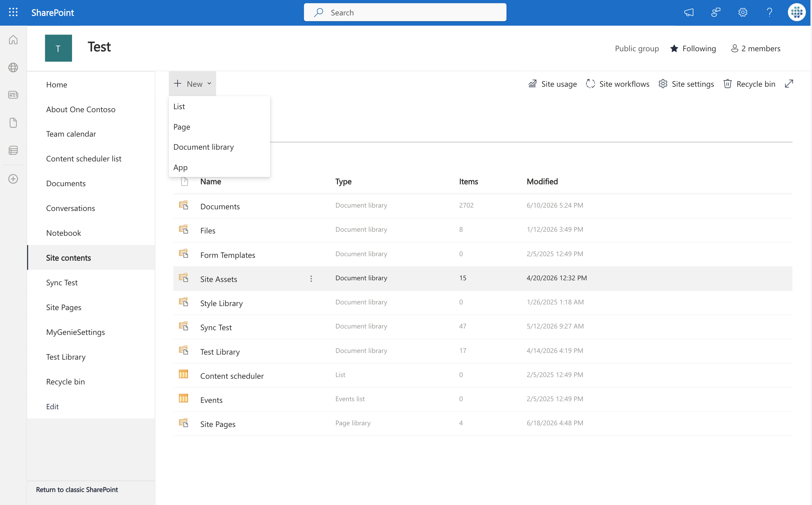Open the news feed icon in app bar
Image resolution: width=812 pixels, height=505 pixels.
click(x=13, y=95)
